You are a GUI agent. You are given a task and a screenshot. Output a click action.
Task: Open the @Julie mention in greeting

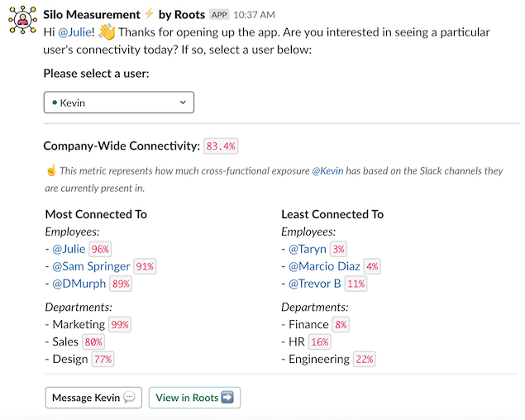pos(75,32)
